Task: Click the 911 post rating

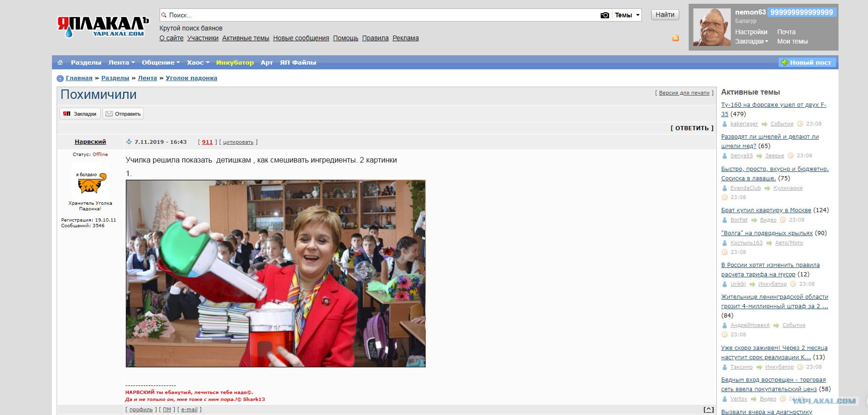Action: [207, 142]
